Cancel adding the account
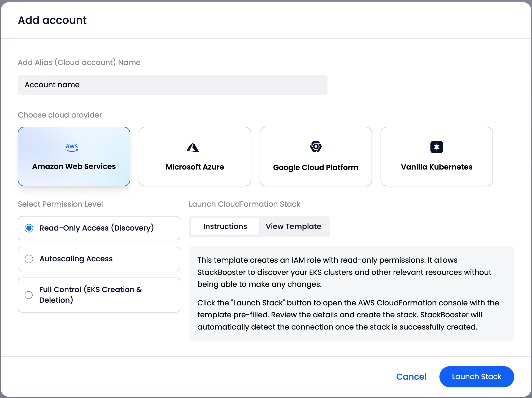532x398 pixels. [x=411, y=377]
